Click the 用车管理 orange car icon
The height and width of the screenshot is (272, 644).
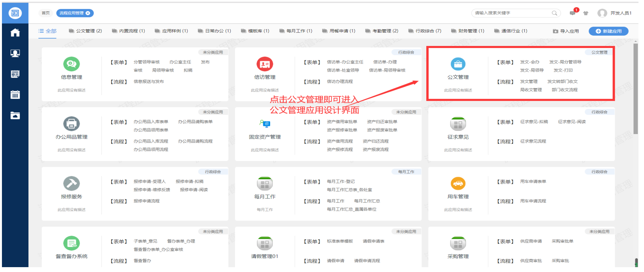pyautogui.click(x=458, y=184)
